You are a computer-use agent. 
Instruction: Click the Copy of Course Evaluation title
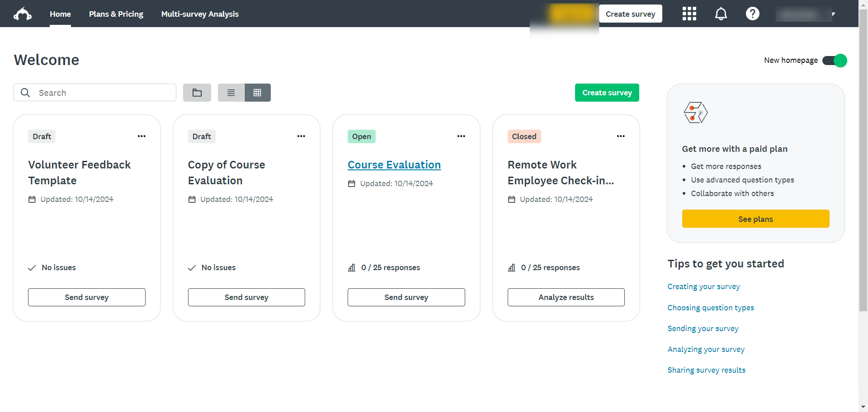226,173
